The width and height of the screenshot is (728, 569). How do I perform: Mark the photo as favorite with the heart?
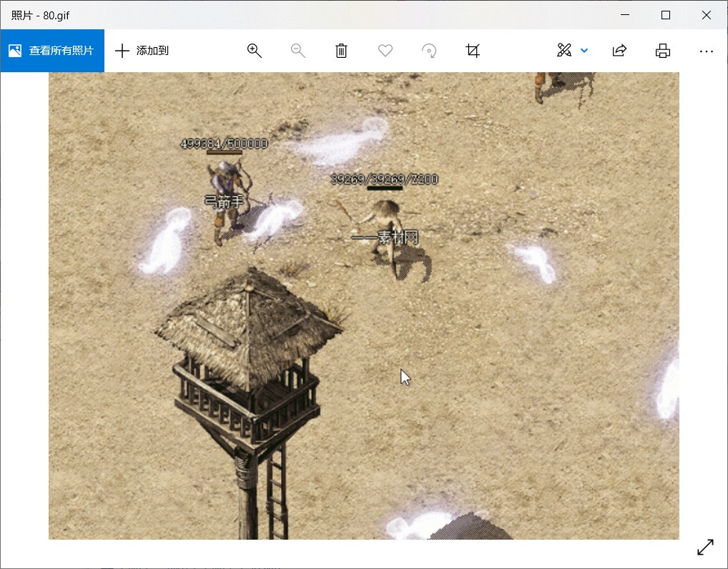385,50
